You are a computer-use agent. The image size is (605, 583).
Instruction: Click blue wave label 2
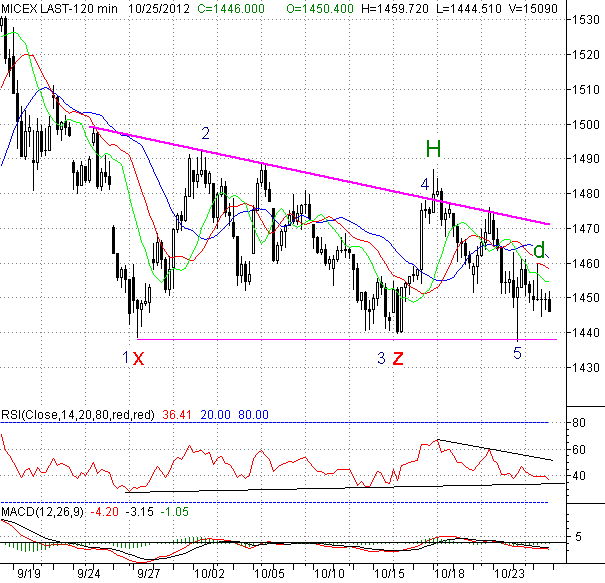206,133
